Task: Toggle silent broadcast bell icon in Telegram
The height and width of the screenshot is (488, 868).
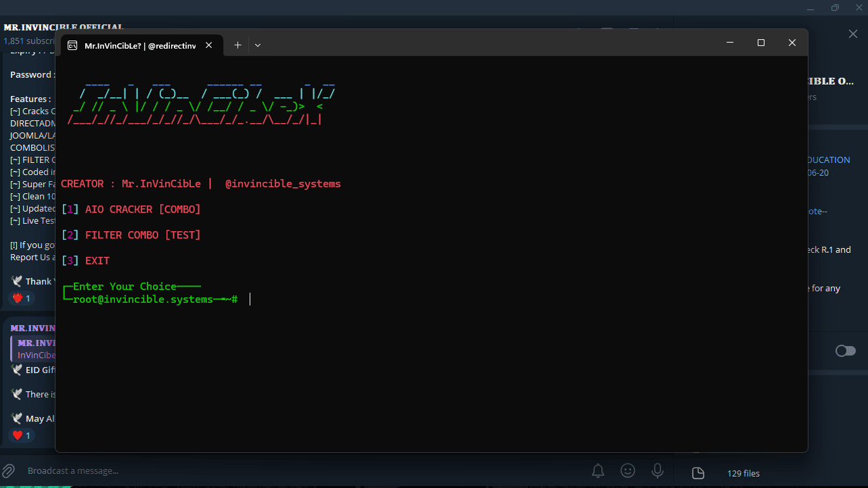Action: click(x=598, y=470)
